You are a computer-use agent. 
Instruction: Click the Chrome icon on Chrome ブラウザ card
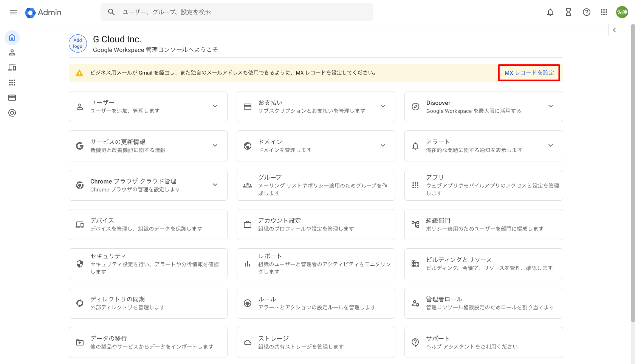click(80, 185)
